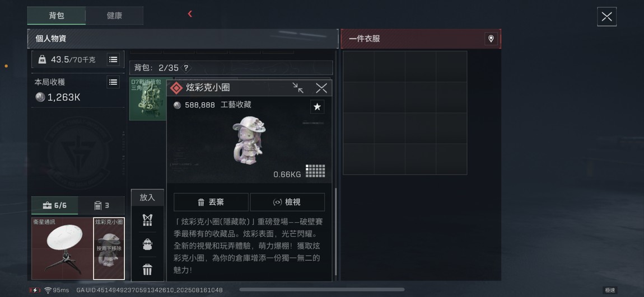This screenshot has height=297, width=644.
Task: Click 檢視 button to inspect item
Action: pyautogui.click(x=287, y=202)
